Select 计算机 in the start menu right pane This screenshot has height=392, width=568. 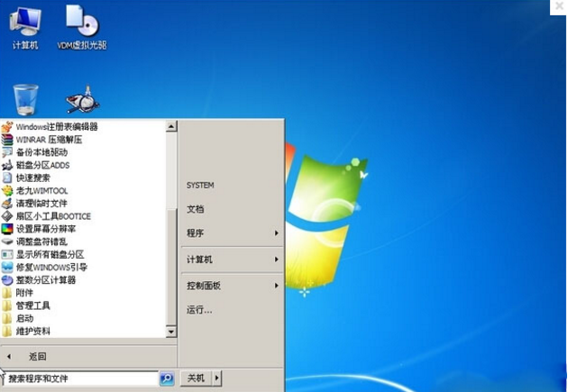point(199,260)
